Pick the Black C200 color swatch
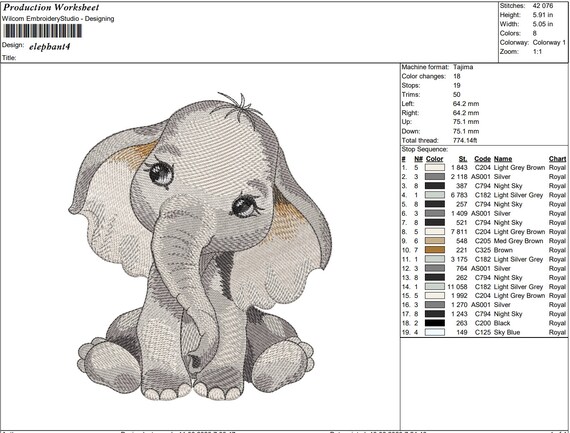The width and height of the screenshot is (570, 433). (x=435, y=323)
